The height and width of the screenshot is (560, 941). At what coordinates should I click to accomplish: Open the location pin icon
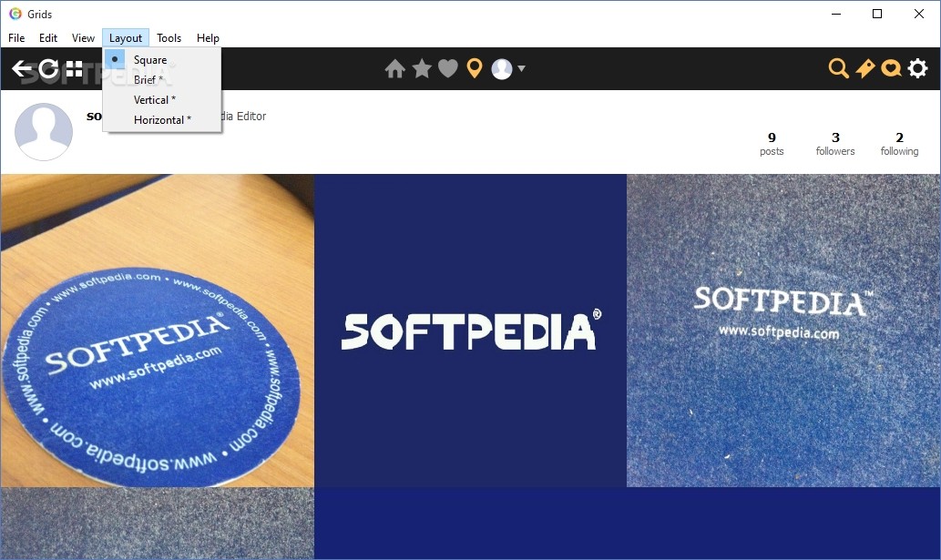pyautogui.click(x=475, y=68)
